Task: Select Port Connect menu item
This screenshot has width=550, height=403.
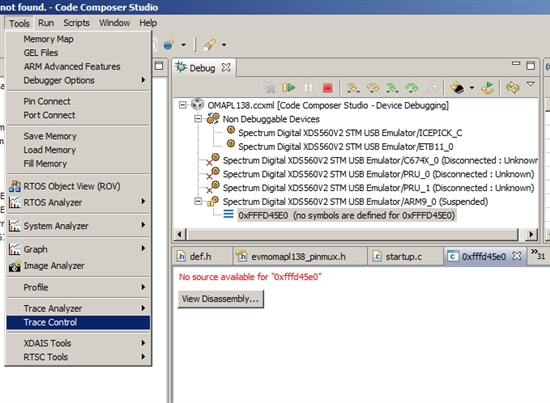Action: click(x=78, y=115)
